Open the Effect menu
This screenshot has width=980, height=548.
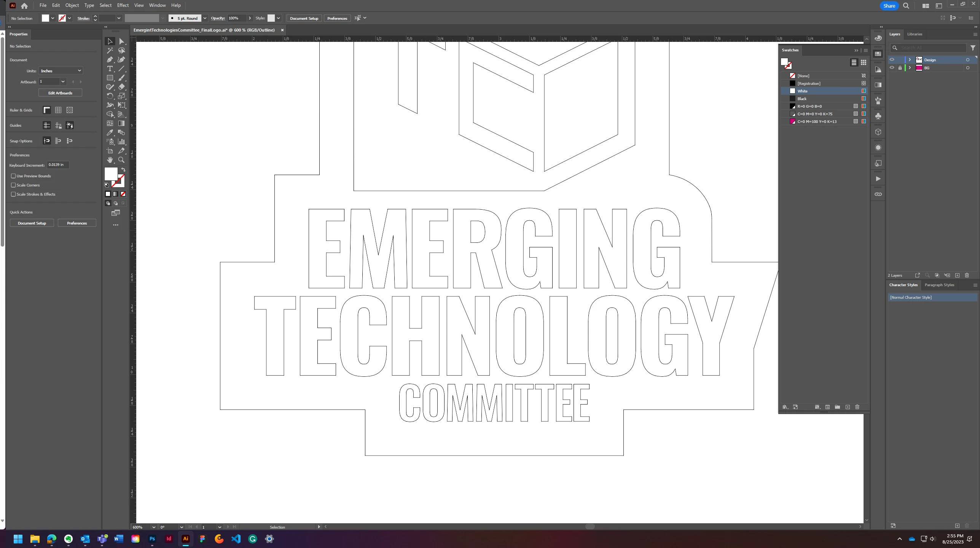tap(123, 5)
